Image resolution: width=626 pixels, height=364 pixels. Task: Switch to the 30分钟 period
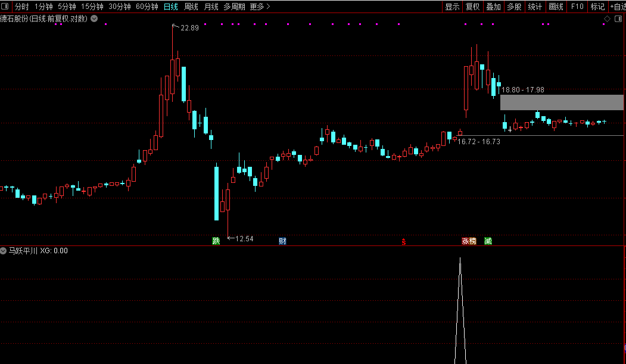pyautogui.click(x=120, y=7)
